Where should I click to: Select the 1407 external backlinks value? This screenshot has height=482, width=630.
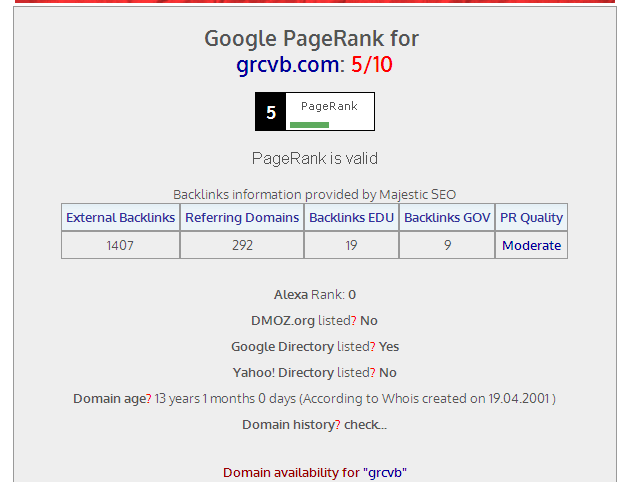coord(120,245)
